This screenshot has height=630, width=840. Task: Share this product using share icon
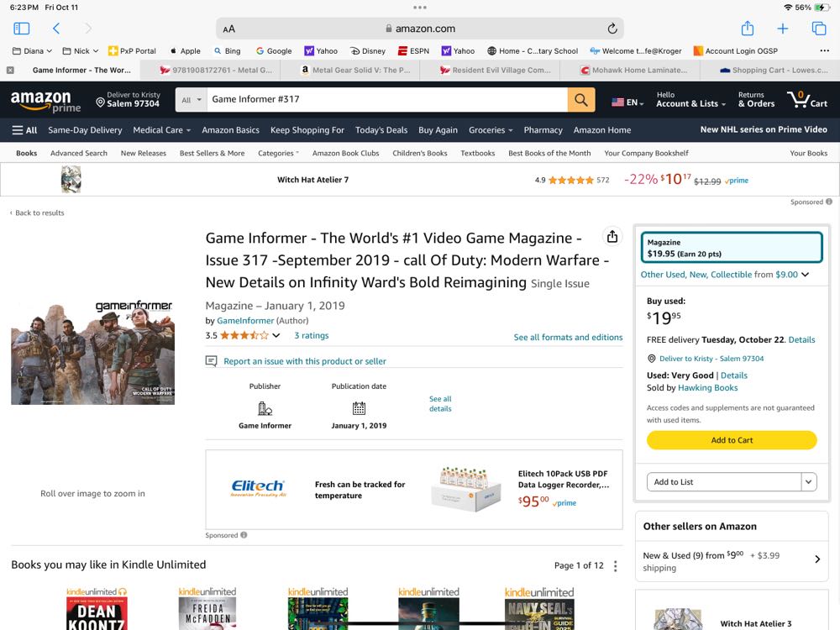point(612,236)
